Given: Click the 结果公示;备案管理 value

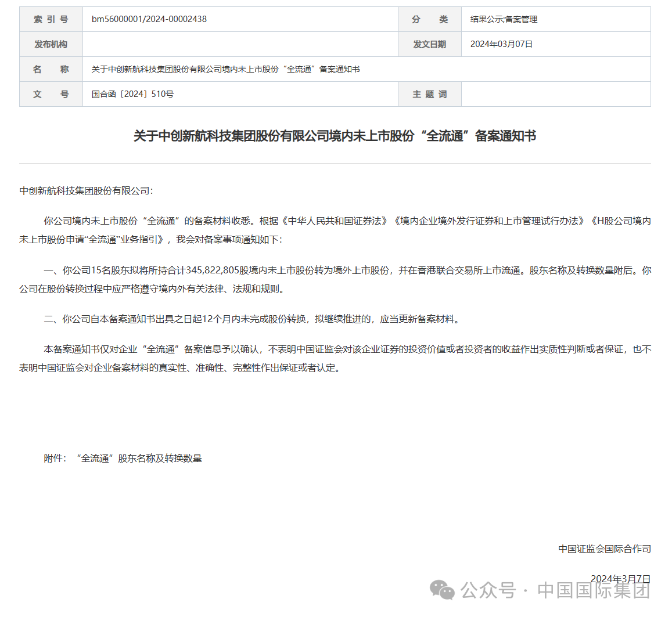Looking at the screenshot, I should [x=504, y=19].
